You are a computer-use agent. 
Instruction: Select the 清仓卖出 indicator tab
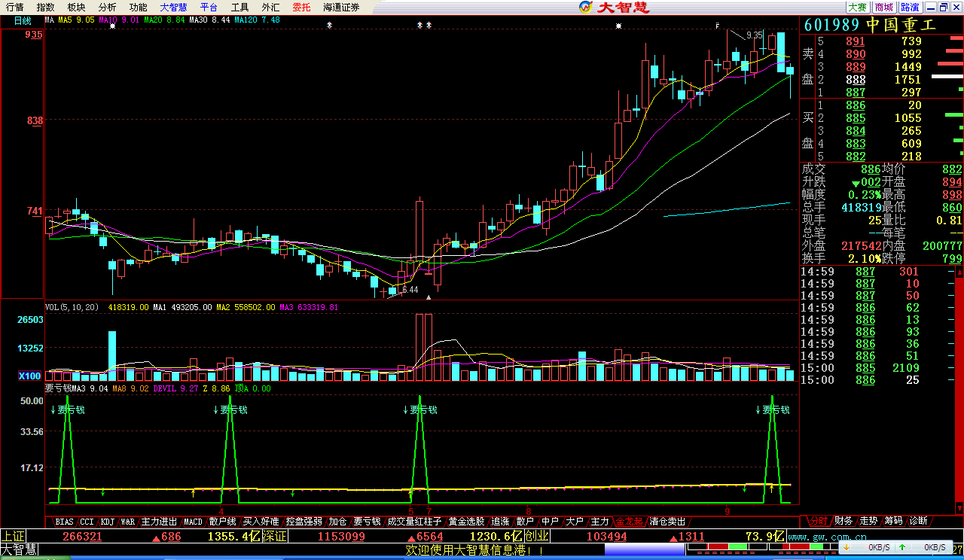[667, 522]
